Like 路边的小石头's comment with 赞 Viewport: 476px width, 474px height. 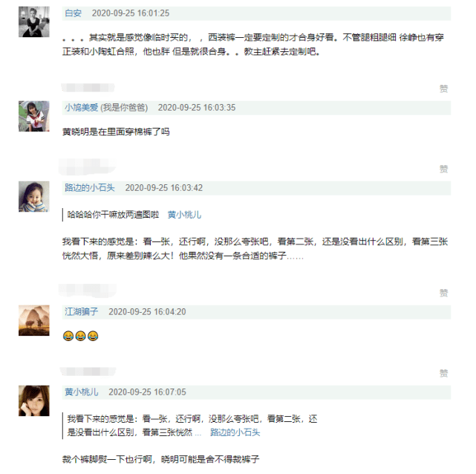pyautogui.click(x=443, y=293)
